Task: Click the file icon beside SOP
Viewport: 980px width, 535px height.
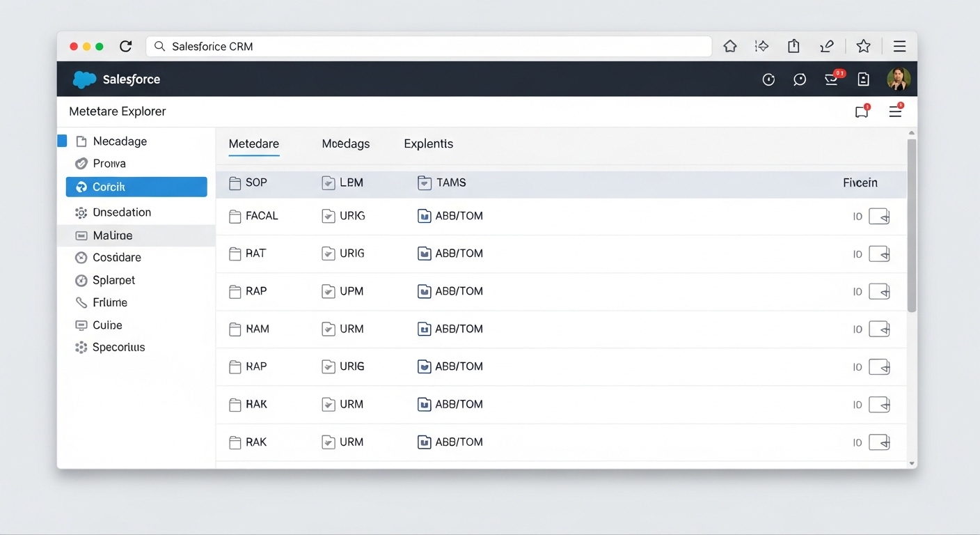Action: click(x=233, y=183)
